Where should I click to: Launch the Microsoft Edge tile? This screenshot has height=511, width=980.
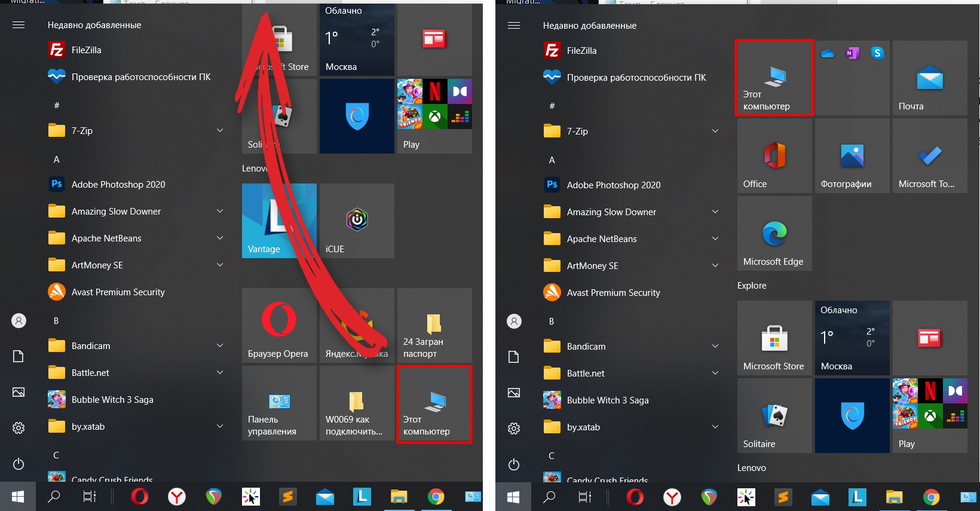click(x=774, y=233)
